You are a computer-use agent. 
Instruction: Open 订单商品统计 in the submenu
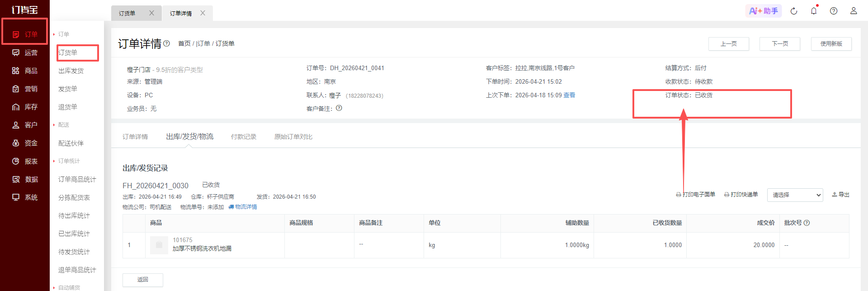click(77, 179)
